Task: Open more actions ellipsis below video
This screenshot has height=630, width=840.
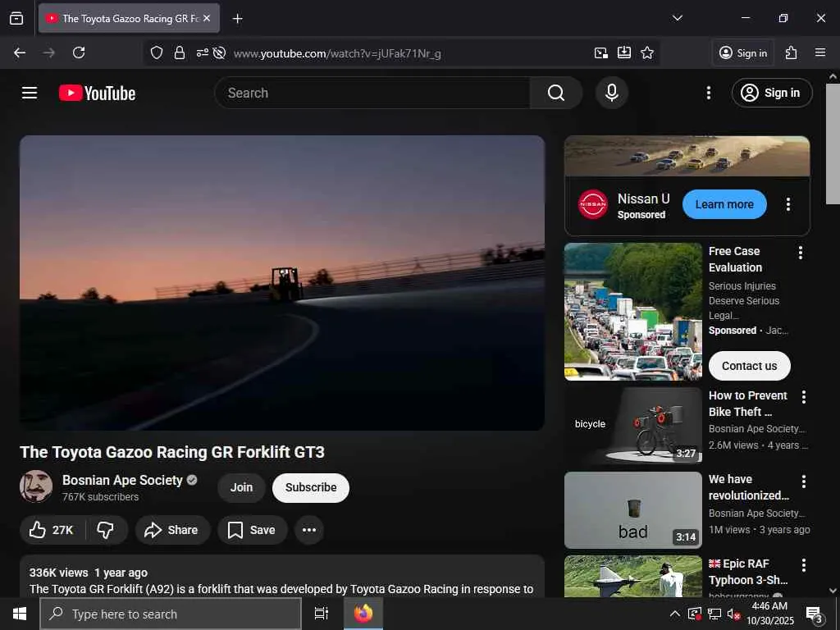Action: (x=309, y=530)
